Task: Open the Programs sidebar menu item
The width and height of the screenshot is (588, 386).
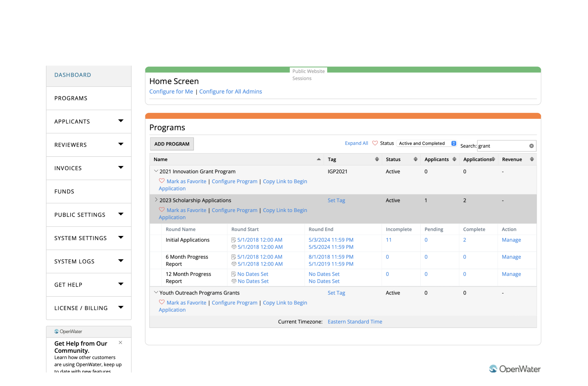Action: (x=71, y=98)
